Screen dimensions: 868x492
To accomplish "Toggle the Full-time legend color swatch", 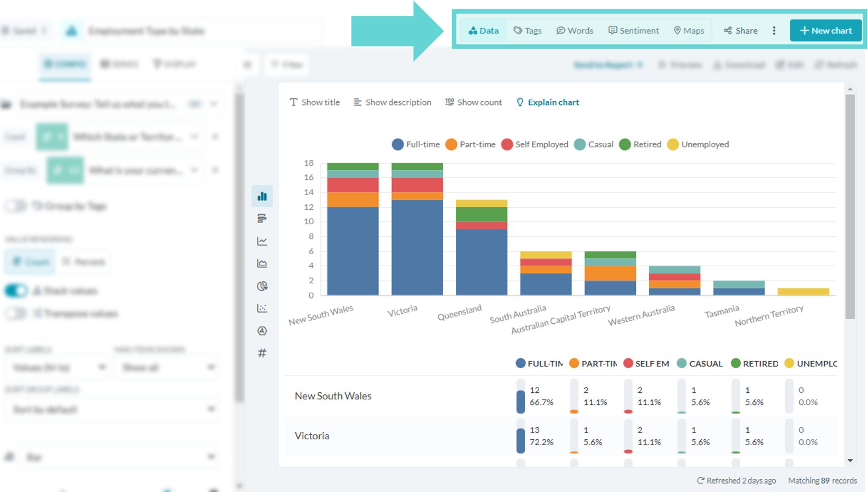I will [x=398, y=144].
